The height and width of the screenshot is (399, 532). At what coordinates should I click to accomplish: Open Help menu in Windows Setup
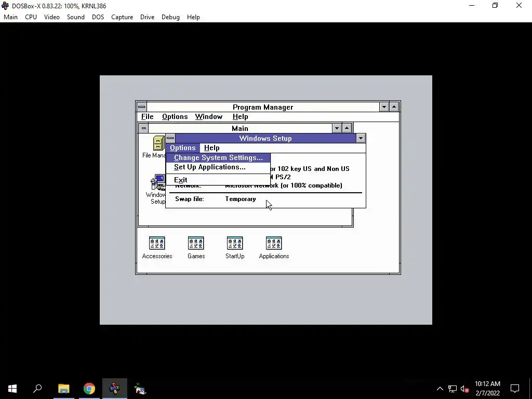tap(212, 148)
